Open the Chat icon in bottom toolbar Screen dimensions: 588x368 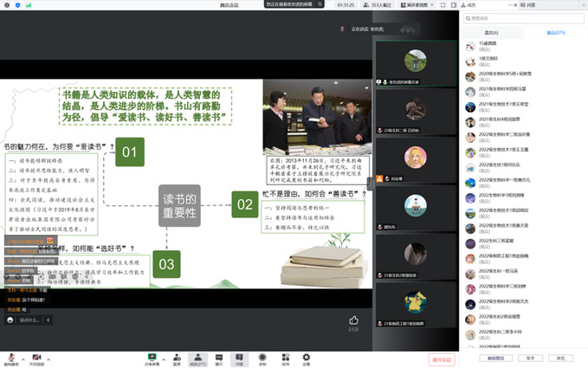(218, 358)
